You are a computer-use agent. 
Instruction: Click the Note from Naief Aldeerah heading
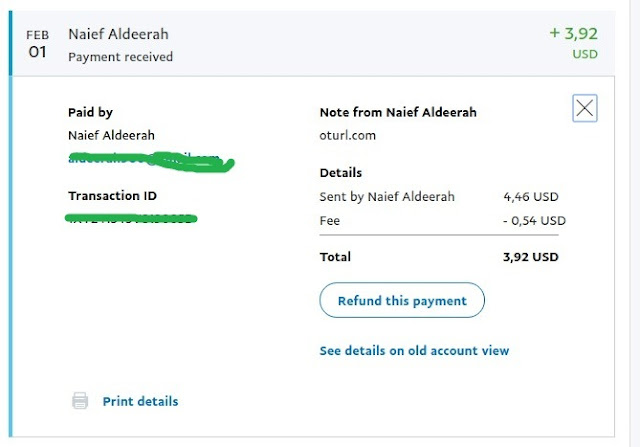tap(397, 112)
